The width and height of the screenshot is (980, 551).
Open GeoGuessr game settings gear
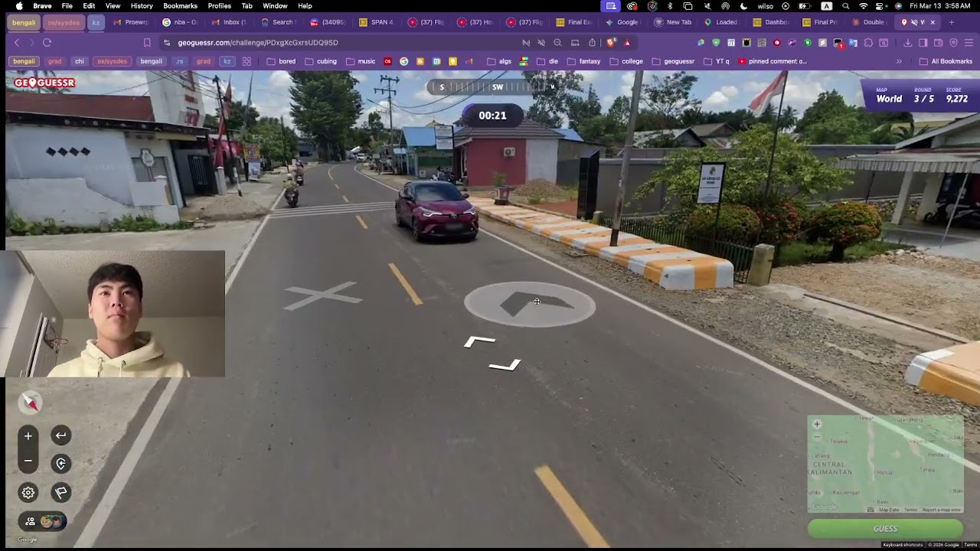(x=28, y=493)
